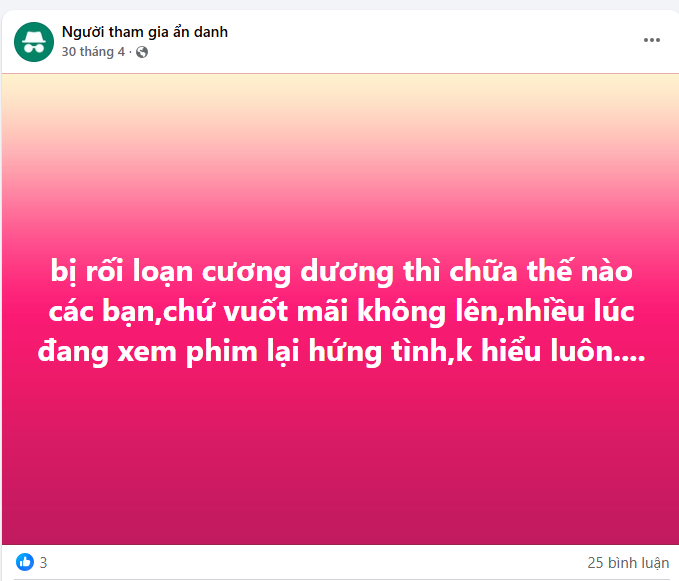
Task: Click the word "thế nào" in the post
Action: point(579,271)
